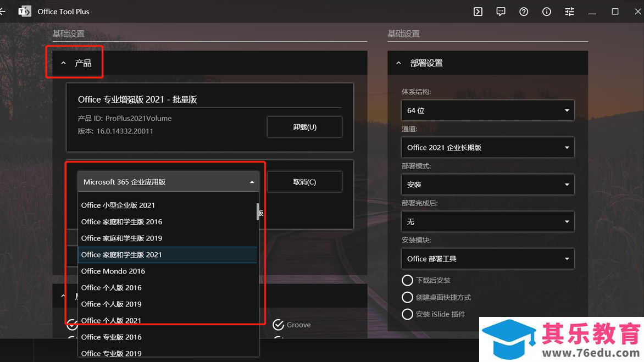This screenshot has height=362, width=644.
Task: Open the 体系结构 64 位 dropdown
Action: tap(487, 110)
